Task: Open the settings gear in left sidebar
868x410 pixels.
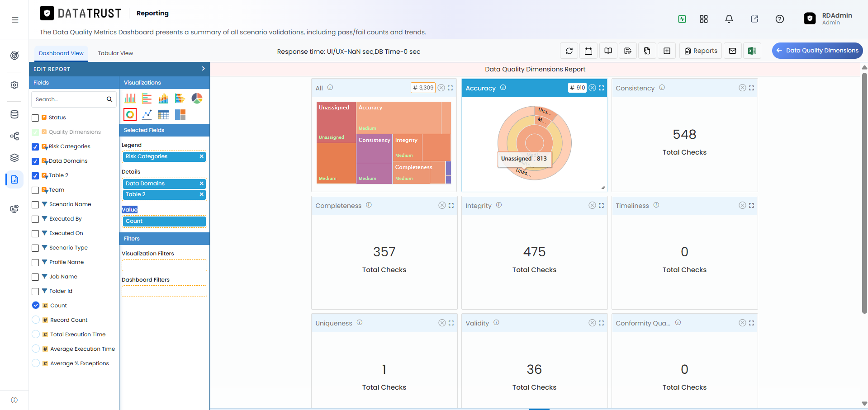Action: click(x=14, y=85)
